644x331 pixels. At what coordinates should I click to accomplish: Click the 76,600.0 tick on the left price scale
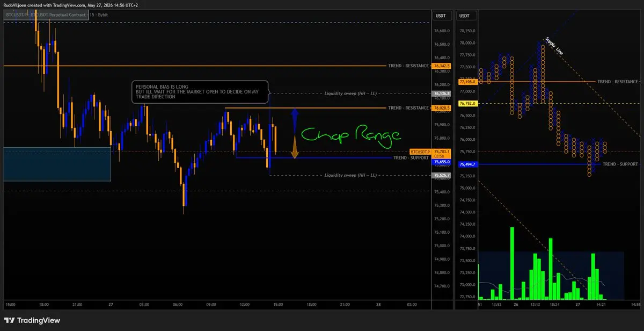[x=442, y=31]
